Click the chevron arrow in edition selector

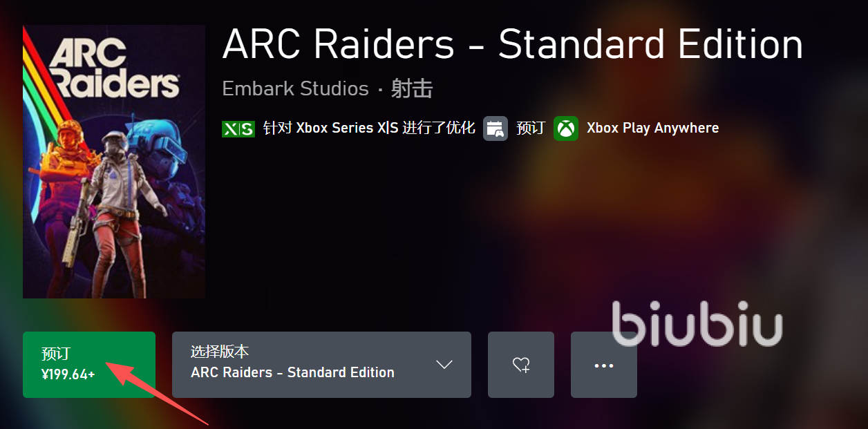point(444,365)
